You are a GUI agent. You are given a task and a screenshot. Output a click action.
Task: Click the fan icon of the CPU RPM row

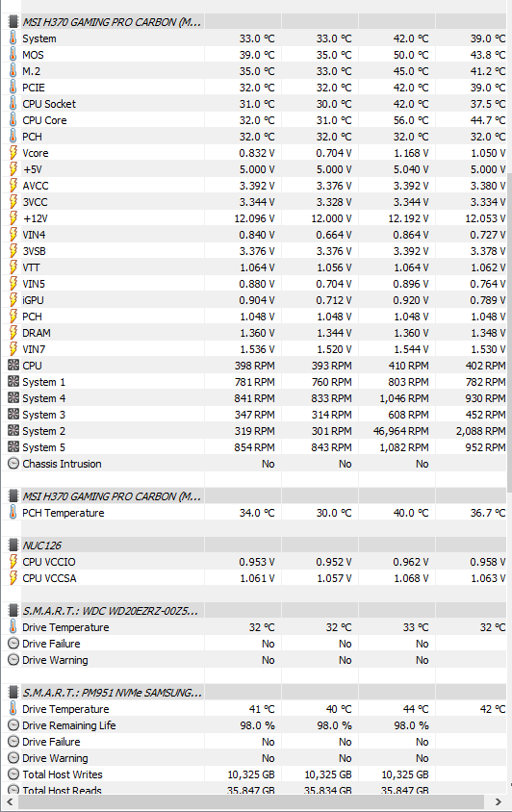(x=13, y=365)
